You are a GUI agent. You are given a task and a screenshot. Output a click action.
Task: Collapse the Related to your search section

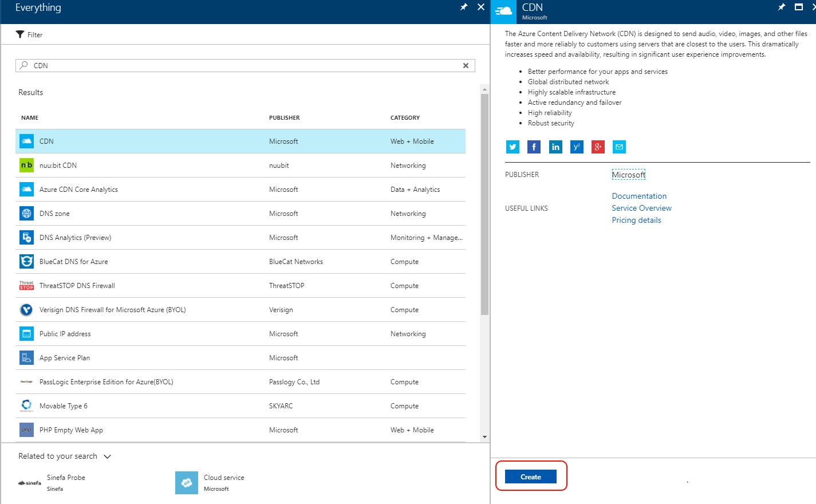tap(107, 456)
